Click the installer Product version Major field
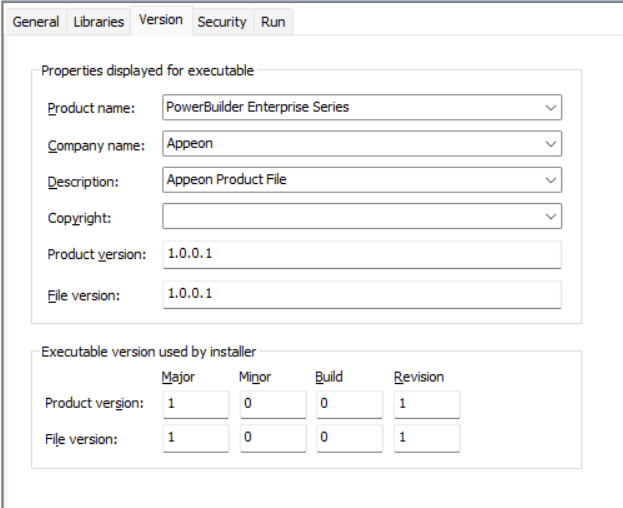The width and height of the screenshot is (623, 508). point(194,404)
